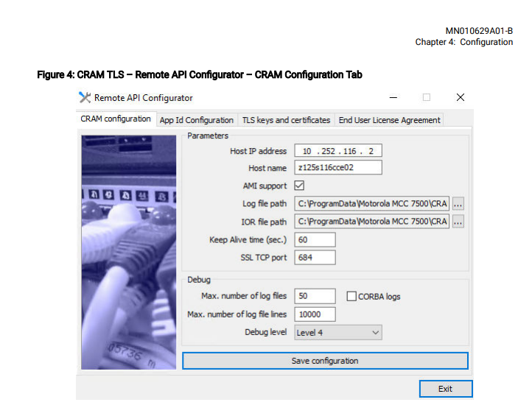Enable the CORBA logs checkbox
This screenshot has height=405, width=532.
[x=351, y=297]
